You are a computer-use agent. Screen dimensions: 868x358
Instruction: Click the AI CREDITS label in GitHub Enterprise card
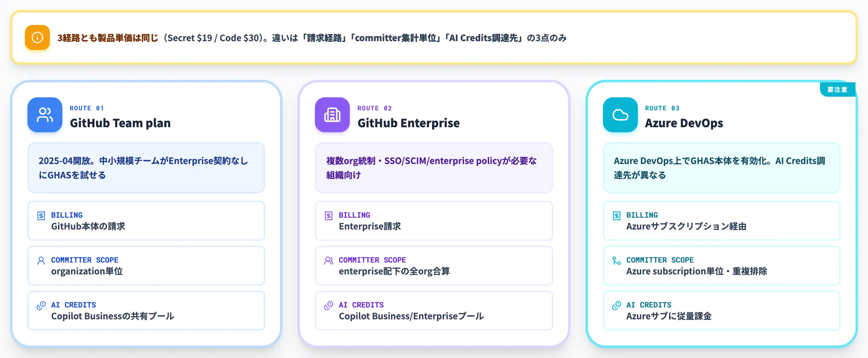tap(361, 304)
